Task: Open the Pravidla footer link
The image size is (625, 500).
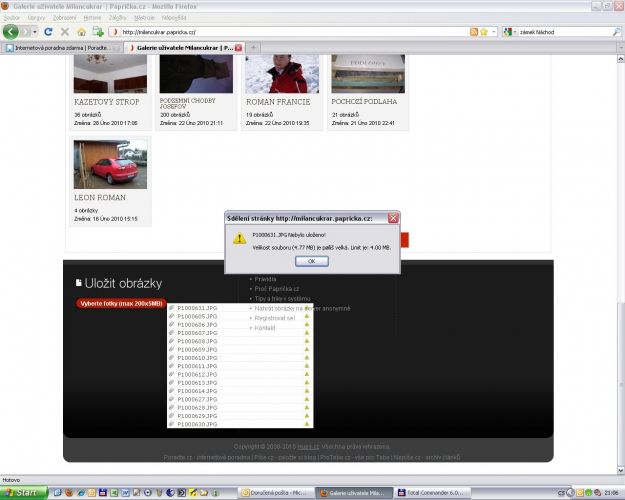Action: [265, 279]
